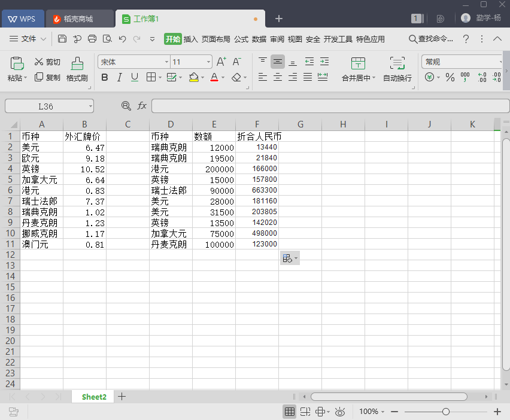
Task: Switch to page break preview
Action: [x=305, y=412]
